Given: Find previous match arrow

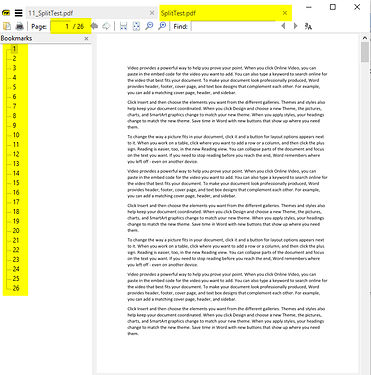Looking at the screenshot, I should click(x=283, y=26).
